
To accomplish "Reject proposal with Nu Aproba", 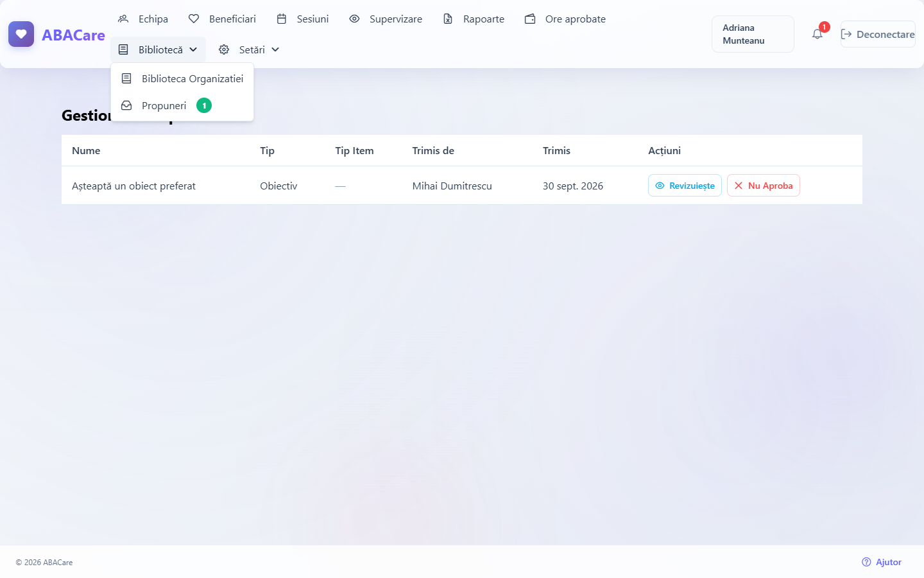I will point(764,186).
